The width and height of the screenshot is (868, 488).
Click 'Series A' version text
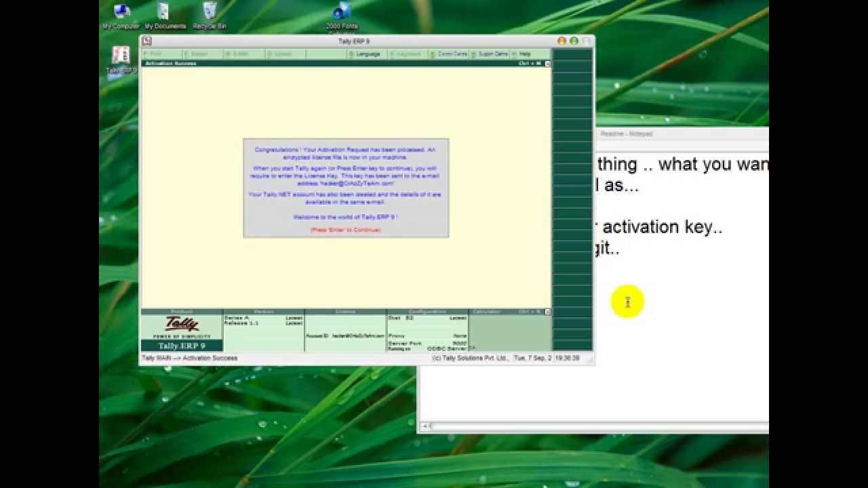[x=237, y=317]
